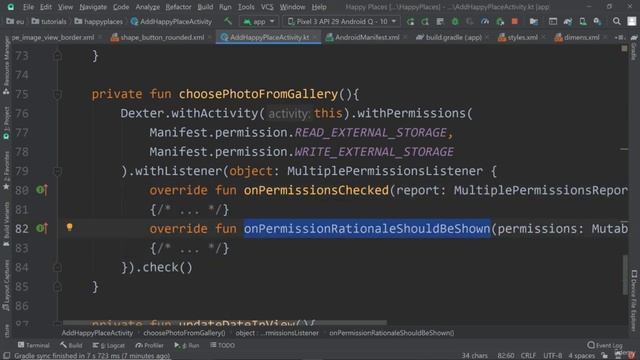This screenshot has width=640, height=360.
Task: Click the override gutter icon on line 80
Action: 42,190
